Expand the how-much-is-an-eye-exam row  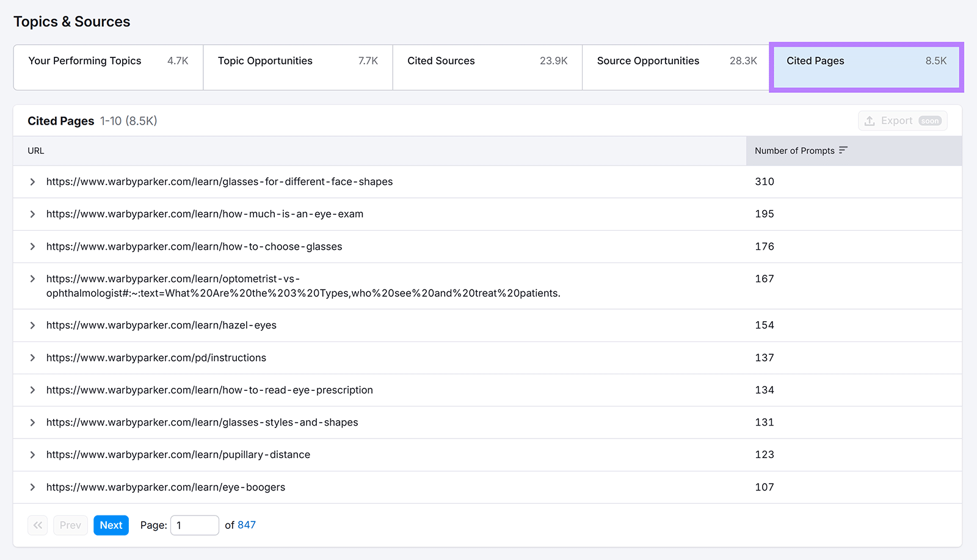click(x=32, y=214)
